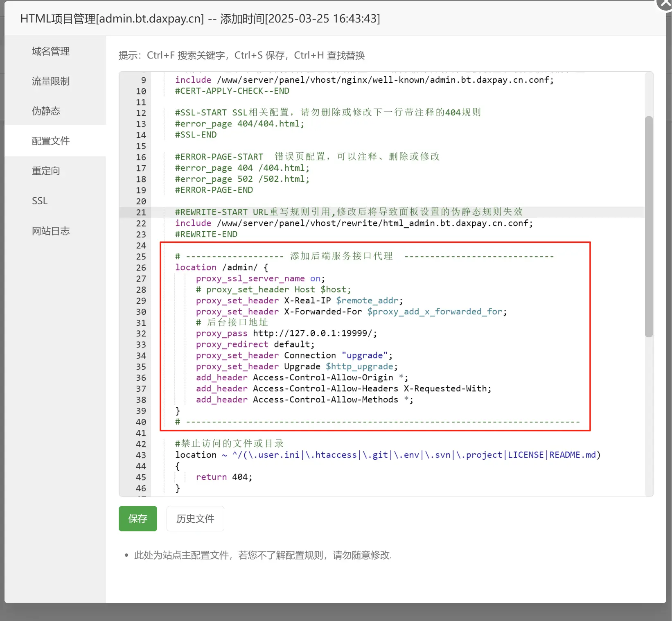This screenshot has width=672, height=621.
Task: Click the #SSL-END line
Action: (x=196, y=135)
